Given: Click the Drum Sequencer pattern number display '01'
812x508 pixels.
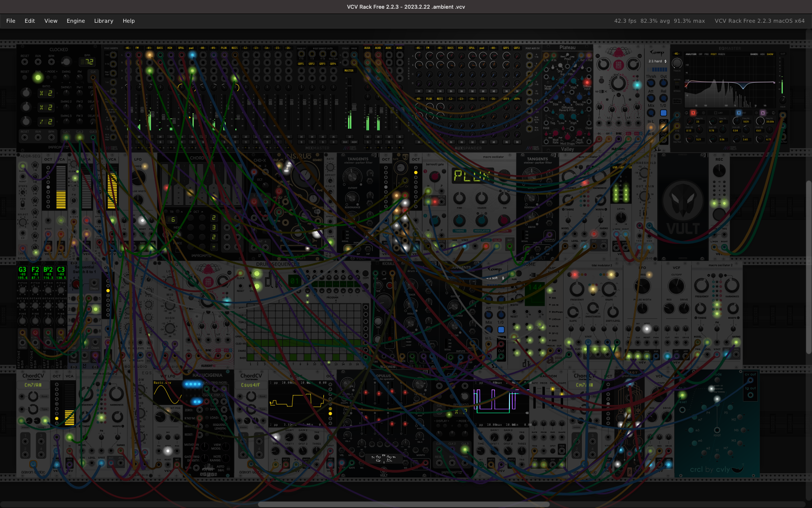Looking at the screenshot, I should click(295, 281).
